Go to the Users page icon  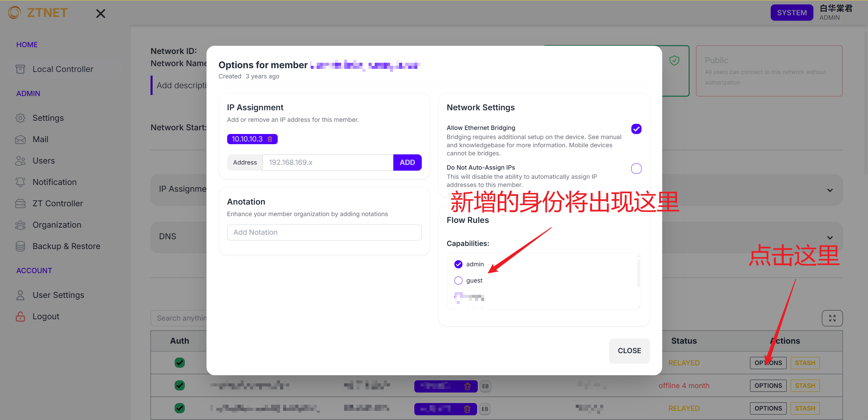(x=20, y=161)
